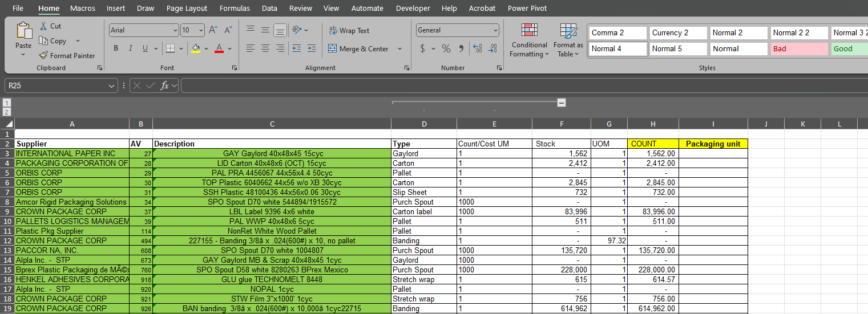Click the Increase Indent icon
This screenshot has width=868, height=314.
pyautogui.click(x=311, y=48)
